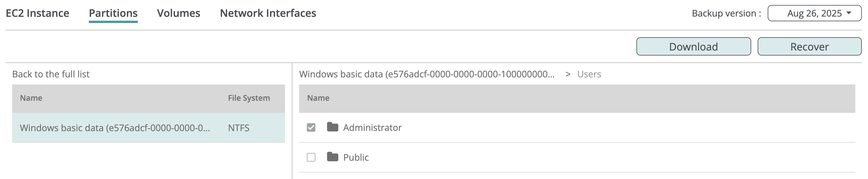Uncheck the Administrator folder checkbox
Image resolution: width=868 pixels, height=179 pixels.
311,127
